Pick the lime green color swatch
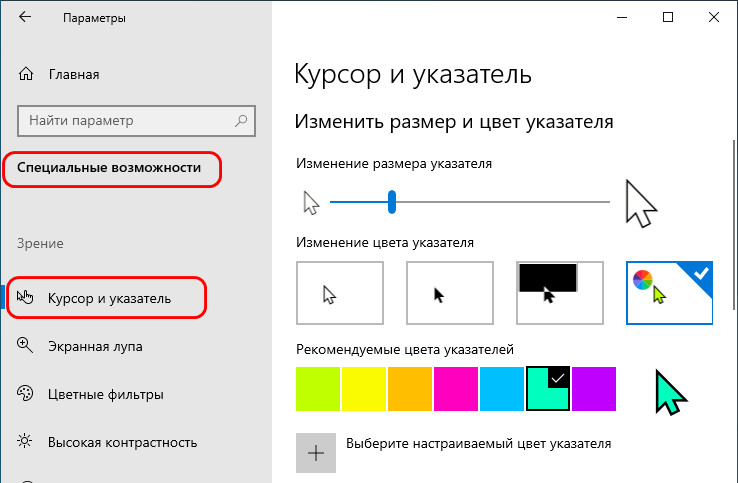The image size is (738, 483). 318,389
